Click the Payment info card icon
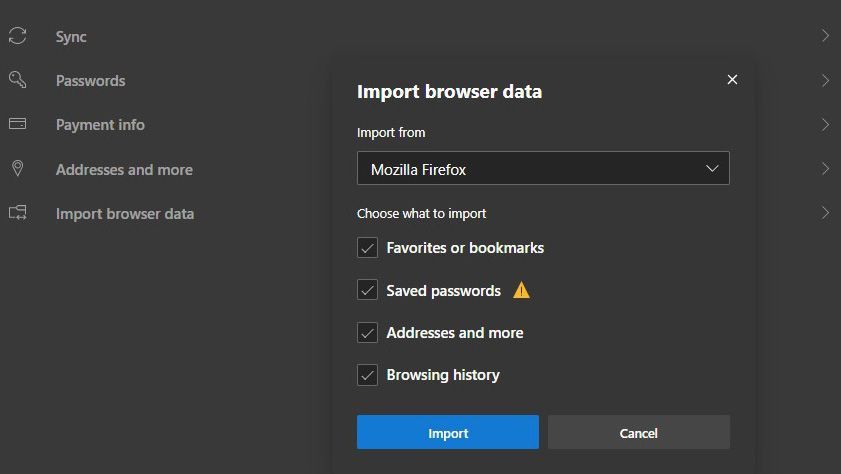The height and width of the screenshot is (474, 841). pyautogui.click(x=17, y=124)
